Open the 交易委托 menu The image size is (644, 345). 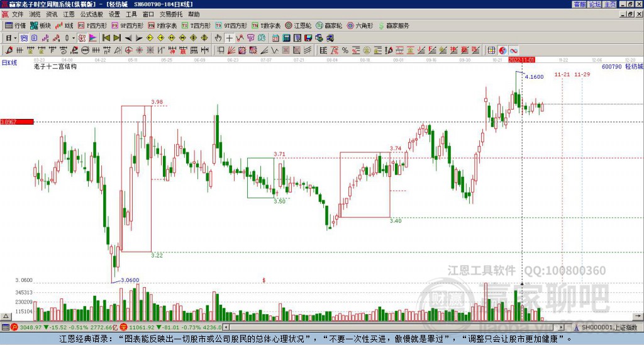171,14
